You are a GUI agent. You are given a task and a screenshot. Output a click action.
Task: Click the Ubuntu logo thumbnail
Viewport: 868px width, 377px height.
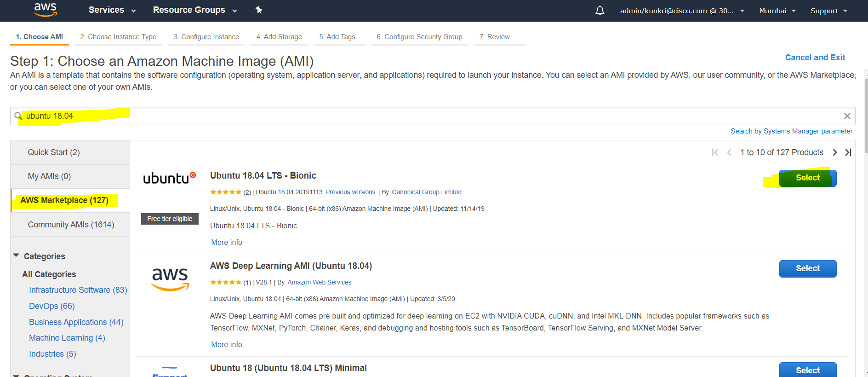tap(170, 178)
